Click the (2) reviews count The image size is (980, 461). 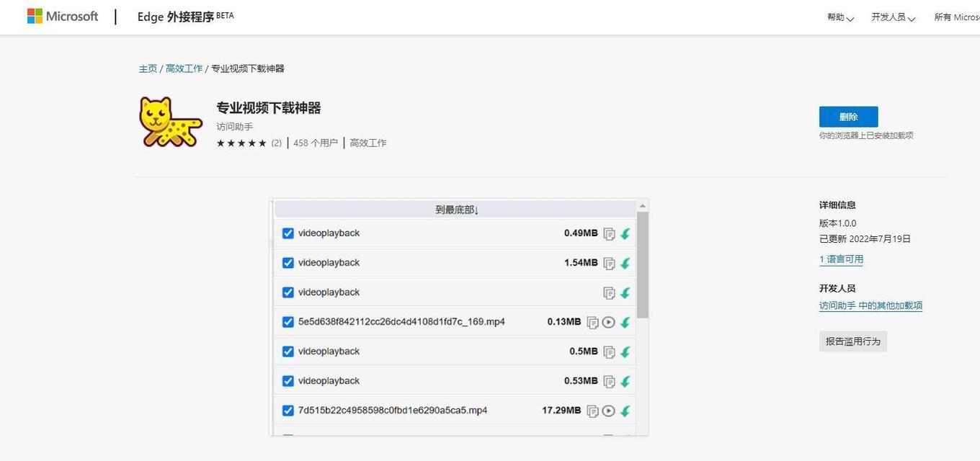point(277,143)
